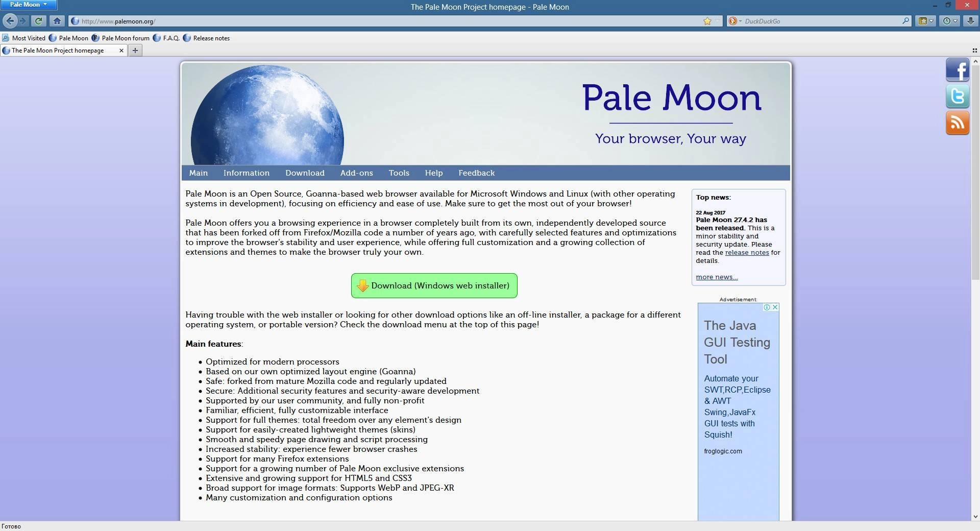Open the Pale Moon bookmark in bookmarks toolbar
980x531 pixels.
(68, 38)
